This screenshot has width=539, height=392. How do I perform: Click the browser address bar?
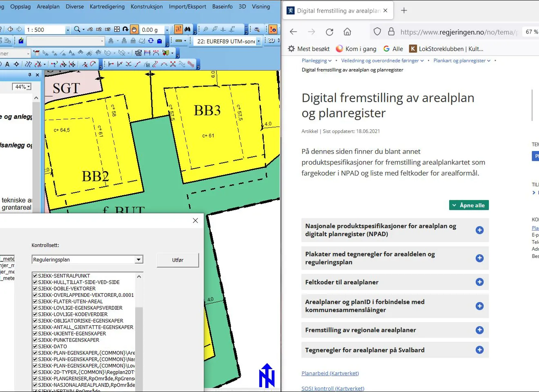[x=457, y=32]
